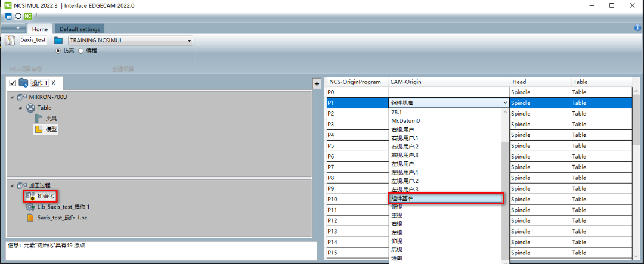Collapse the MIKRON-700U tree node

[x=11, y=97]
